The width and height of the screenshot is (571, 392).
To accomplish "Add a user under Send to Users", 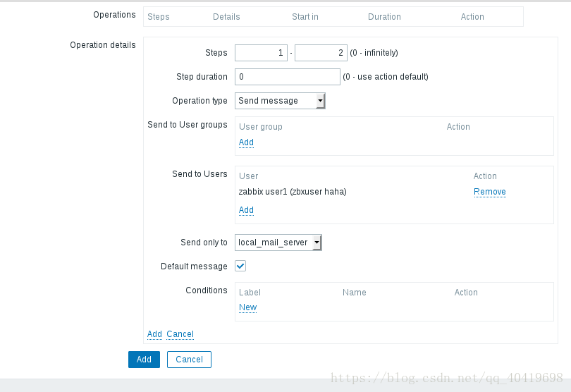I will point(246,210).
